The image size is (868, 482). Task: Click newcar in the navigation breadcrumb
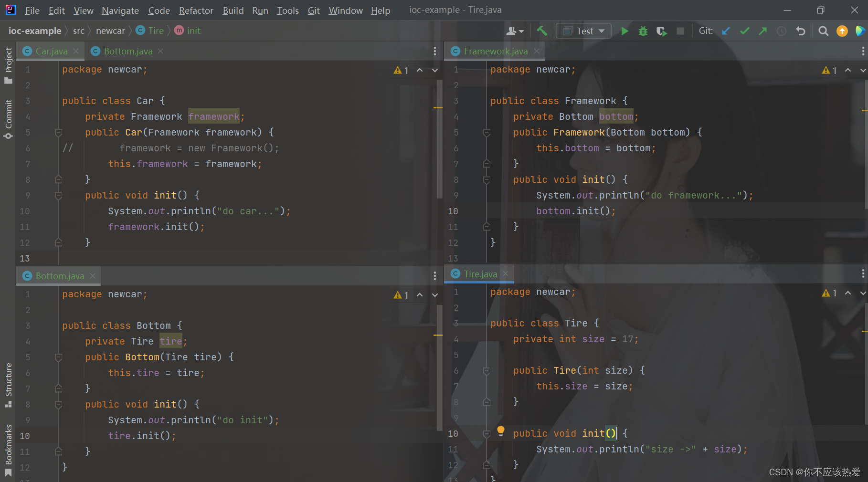click(x=110, y=31)
